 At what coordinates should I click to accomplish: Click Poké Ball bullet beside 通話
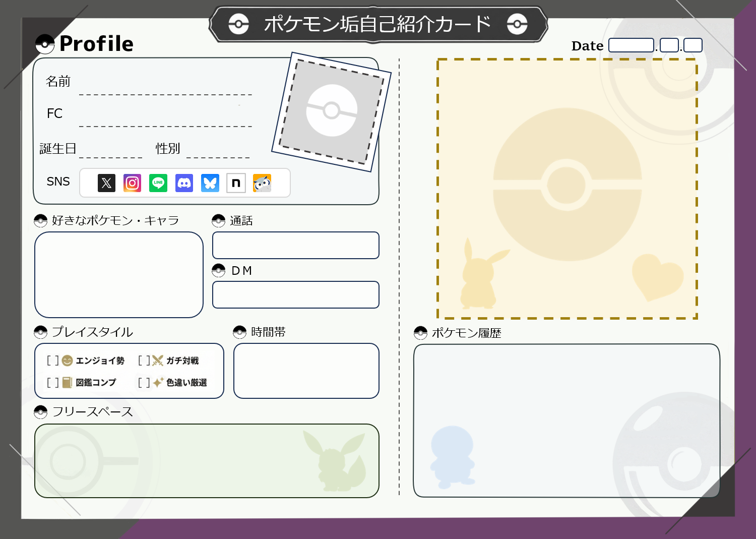[218, 221]
